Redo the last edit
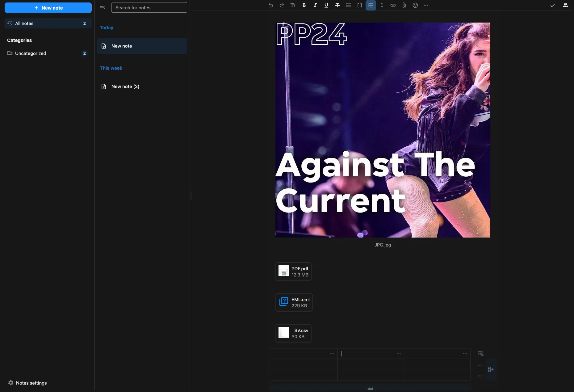This screenshot has height=392, width=574. [281, 5]
